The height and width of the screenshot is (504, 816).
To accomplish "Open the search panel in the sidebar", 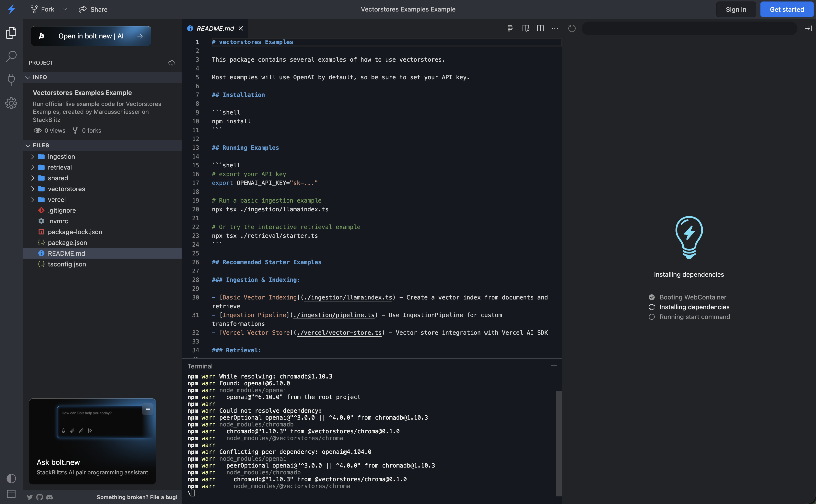I will (x=11, y=56).
